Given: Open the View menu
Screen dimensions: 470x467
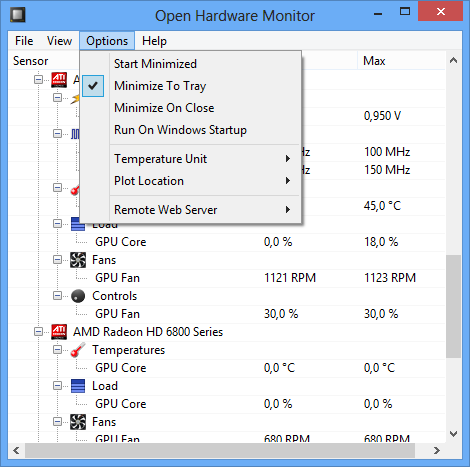Looking at the screenshot, I should 59,41.
